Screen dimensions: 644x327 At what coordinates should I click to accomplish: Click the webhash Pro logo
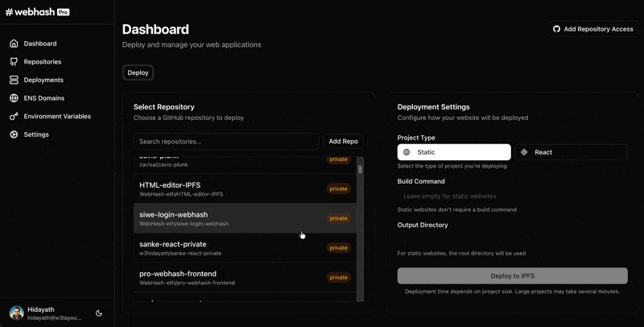pyautogui.click(x=37, y=12)
